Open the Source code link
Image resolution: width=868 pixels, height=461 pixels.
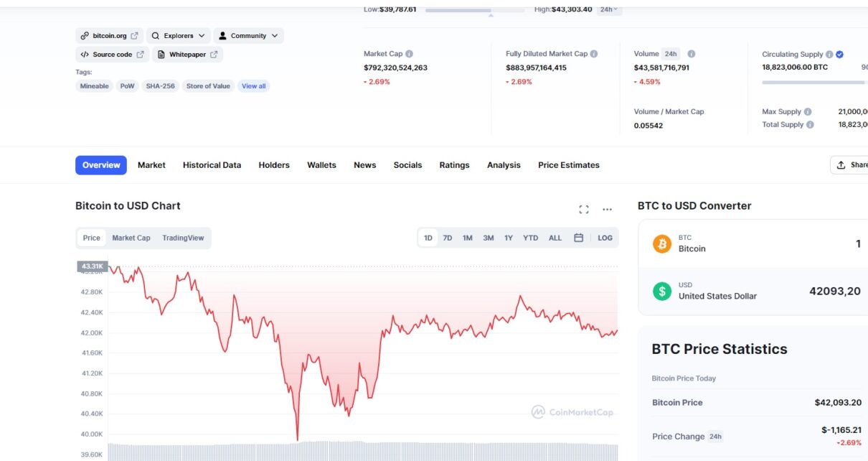coord(113,55)
